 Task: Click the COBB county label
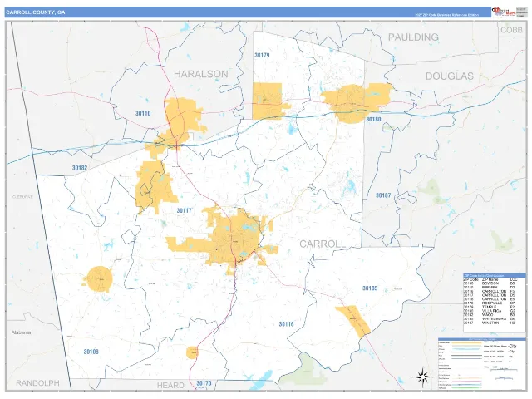pos(512,30)
